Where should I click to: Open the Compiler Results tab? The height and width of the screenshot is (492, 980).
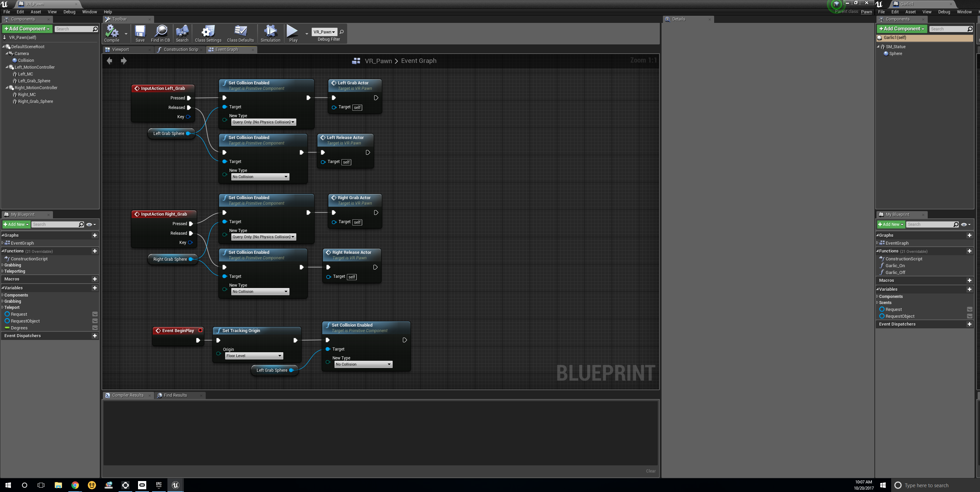pyautogui.click(x=128, y=395)
